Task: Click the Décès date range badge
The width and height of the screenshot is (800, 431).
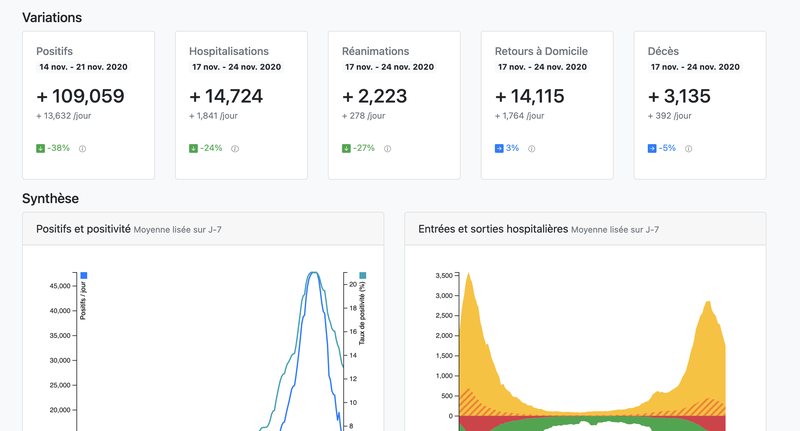Action: [695, 67]
